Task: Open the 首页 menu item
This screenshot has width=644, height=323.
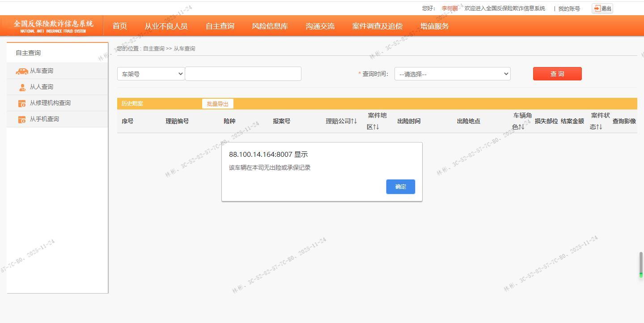Action: 120,26
